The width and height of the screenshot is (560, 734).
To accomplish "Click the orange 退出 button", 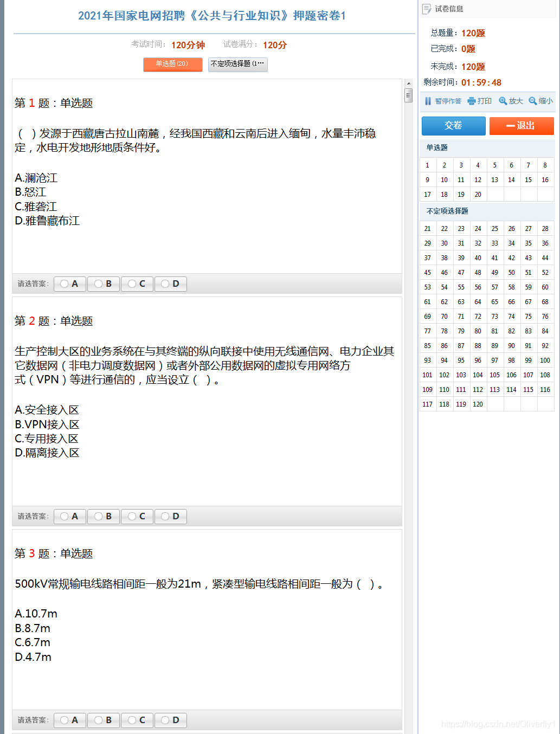I will pos(522,126).
